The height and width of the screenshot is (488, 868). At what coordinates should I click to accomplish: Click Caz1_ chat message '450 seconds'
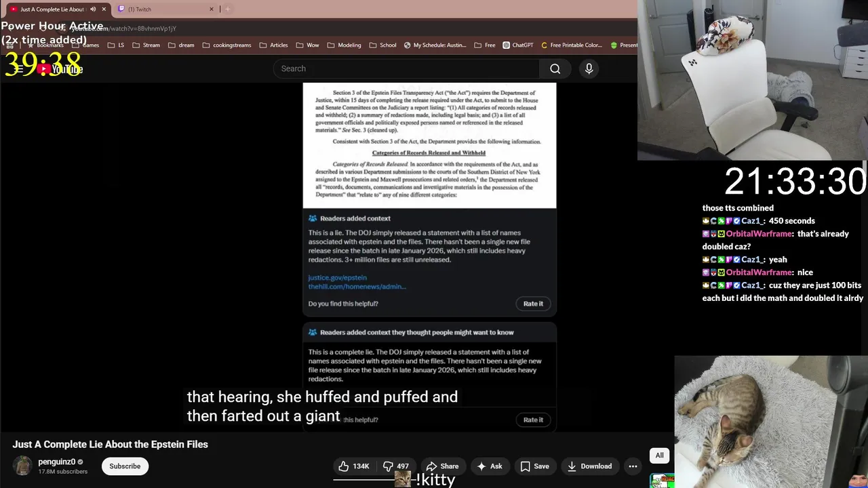[x=759, y=221]
